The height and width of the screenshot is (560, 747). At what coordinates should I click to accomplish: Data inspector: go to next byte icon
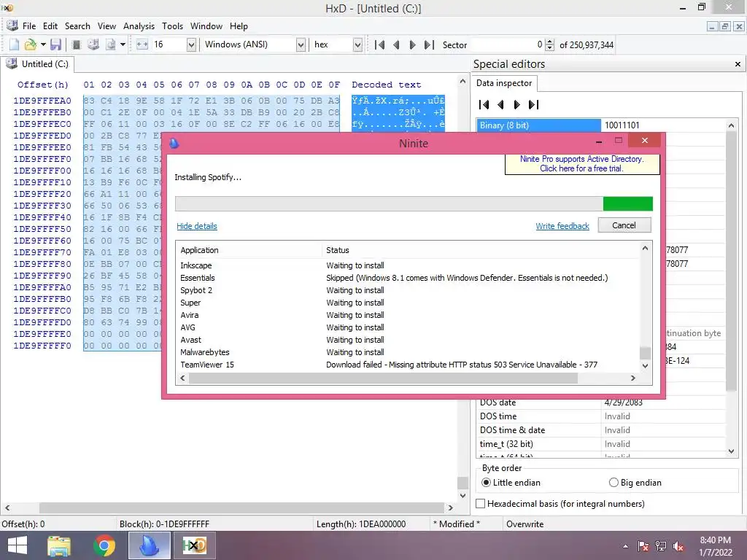[x=517, y=104]
